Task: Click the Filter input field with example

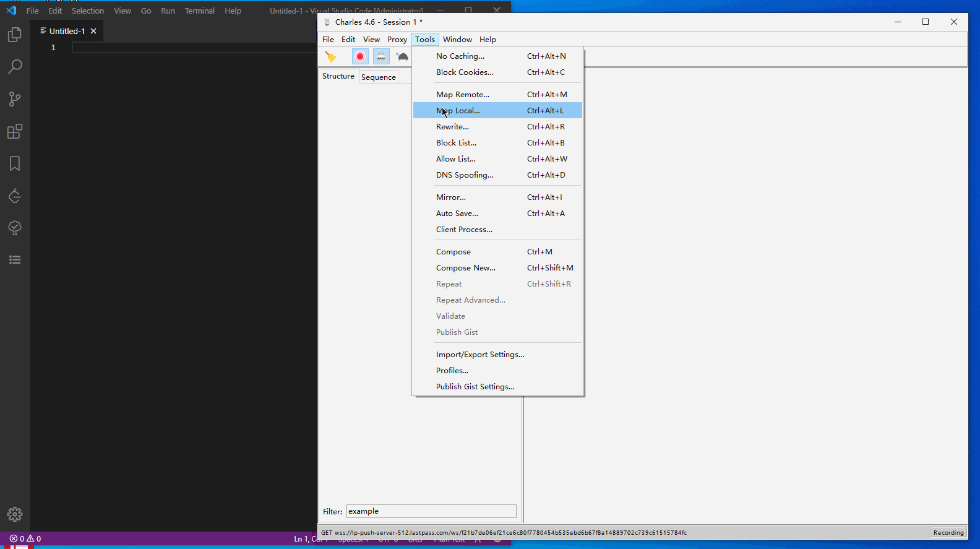Action: (x=431, y=511)
